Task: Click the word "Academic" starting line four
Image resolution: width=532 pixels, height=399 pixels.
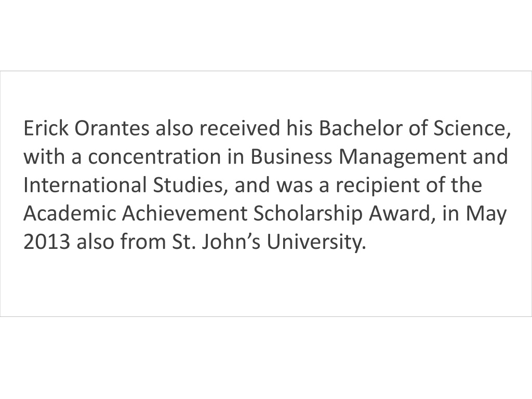Action: pyautogui.click(x=70, y=214)
